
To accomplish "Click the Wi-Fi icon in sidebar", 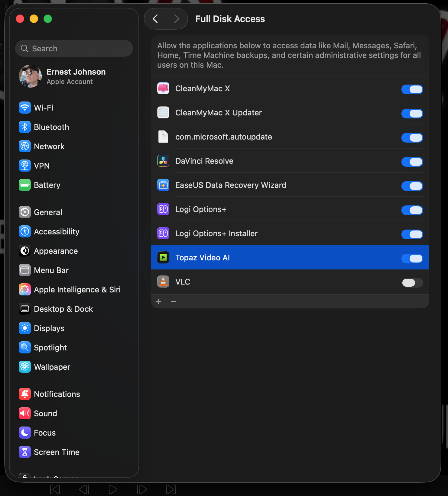I will click(x=25, y=108).
